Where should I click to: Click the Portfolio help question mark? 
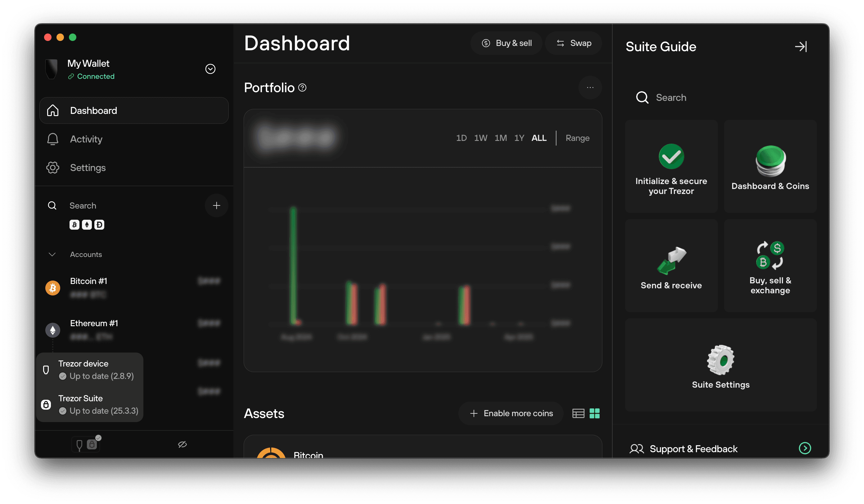pos(302,88)
